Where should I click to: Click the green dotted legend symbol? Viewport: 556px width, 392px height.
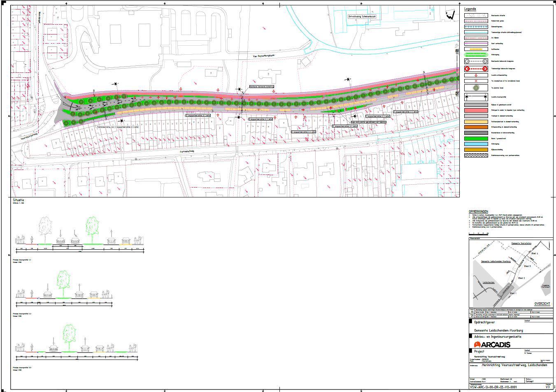click(475, 54)
